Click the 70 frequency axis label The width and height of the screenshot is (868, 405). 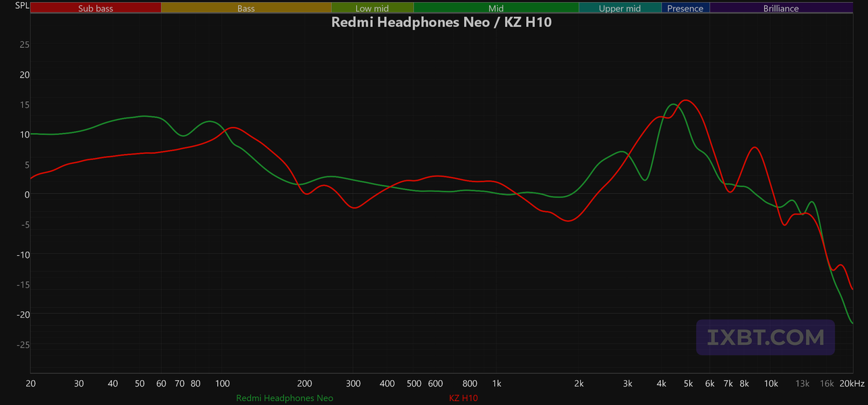[179, 383]
